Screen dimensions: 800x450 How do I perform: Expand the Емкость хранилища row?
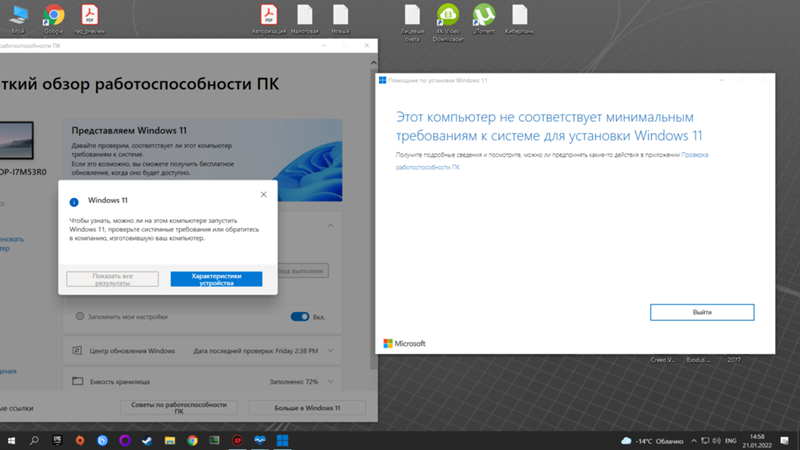(x=203, y=382)
